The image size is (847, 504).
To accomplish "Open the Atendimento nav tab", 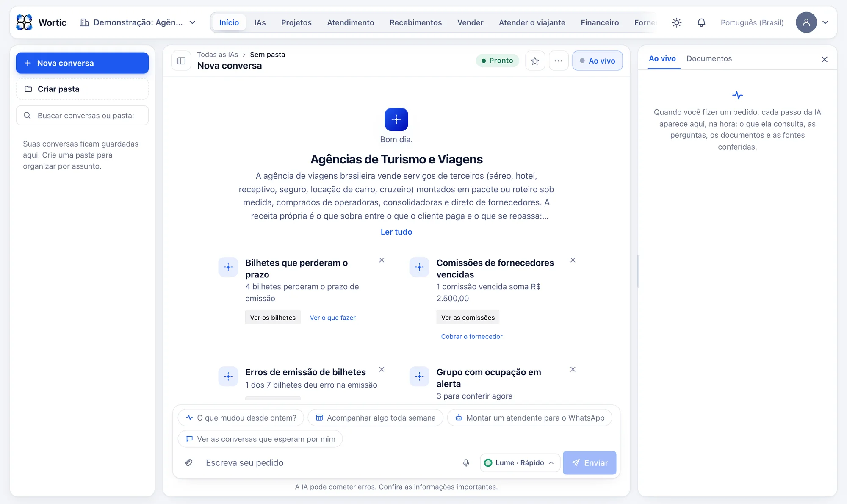I will 351,22.
